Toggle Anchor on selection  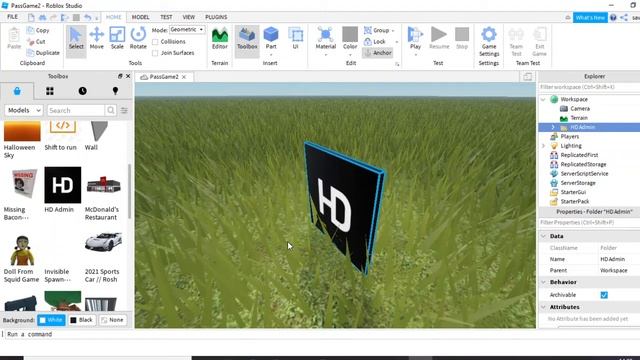coord(378,53)
